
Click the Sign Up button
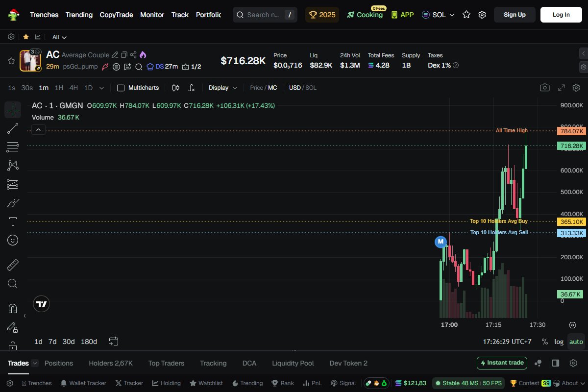click(x=514, y=15)
